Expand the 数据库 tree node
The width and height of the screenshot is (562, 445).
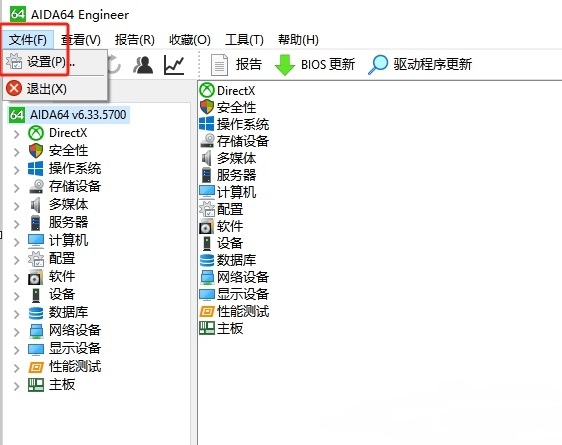point(16,314)
